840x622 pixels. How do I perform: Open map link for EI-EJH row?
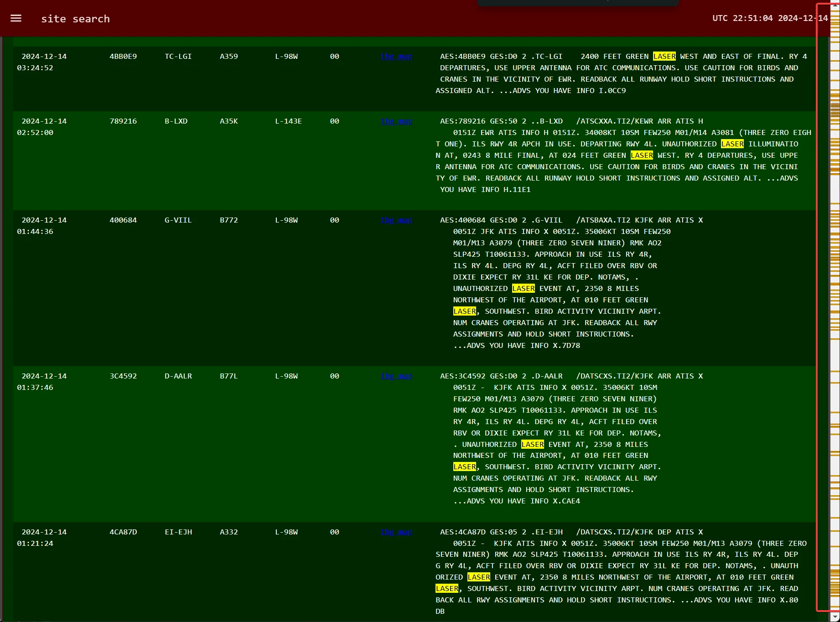pos(405,532)
